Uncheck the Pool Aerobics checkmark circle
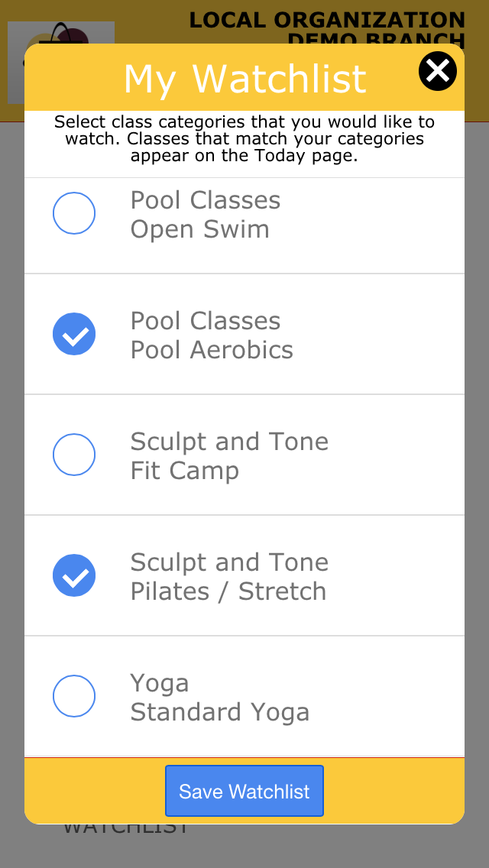This screenshot has height=868, width=489. pyautogui.click(x=74, y=334)
